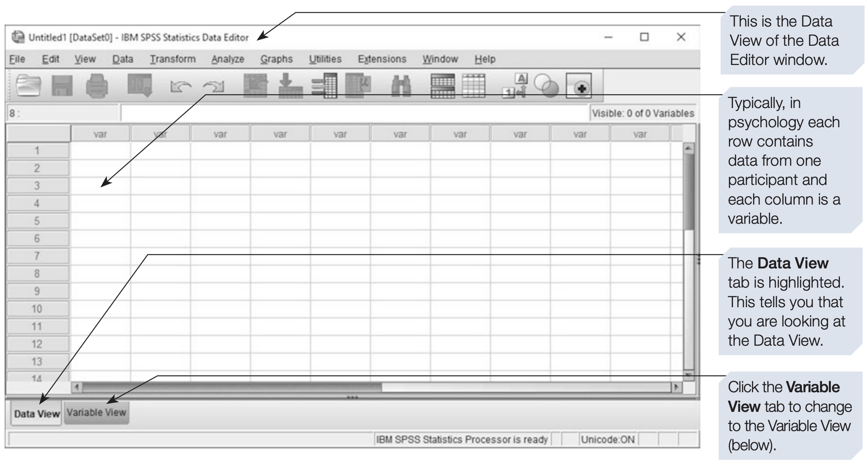Click the Recall recently used dialogs icon

(x=140, y=85)
